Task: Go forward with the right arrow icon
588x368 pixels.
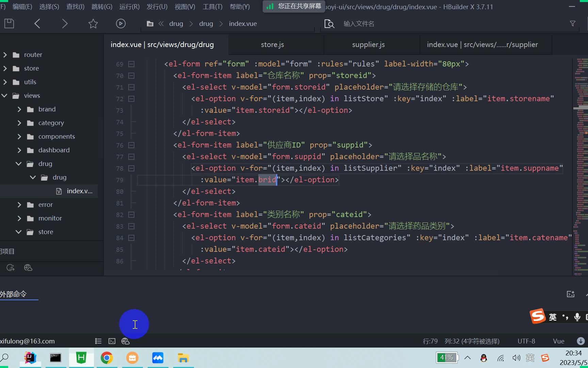Action: (x=65, y=24)
